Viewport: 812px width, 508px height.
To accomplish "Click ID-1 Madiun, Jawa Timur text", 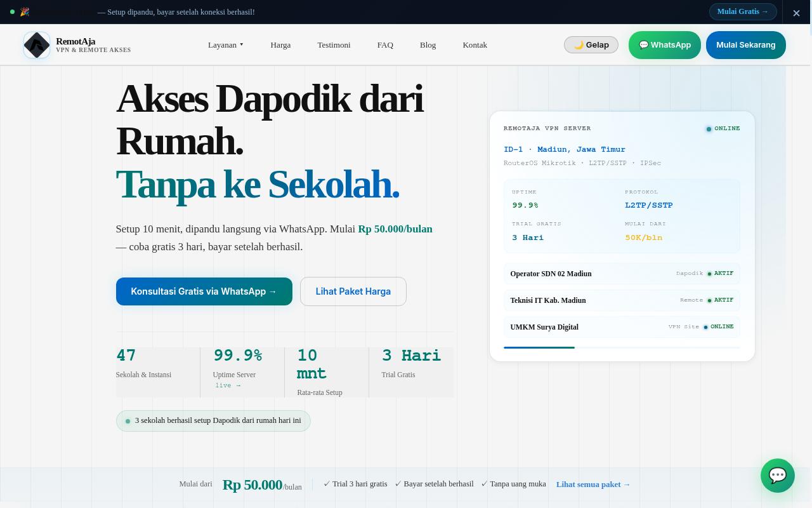I will coord(565,149).
